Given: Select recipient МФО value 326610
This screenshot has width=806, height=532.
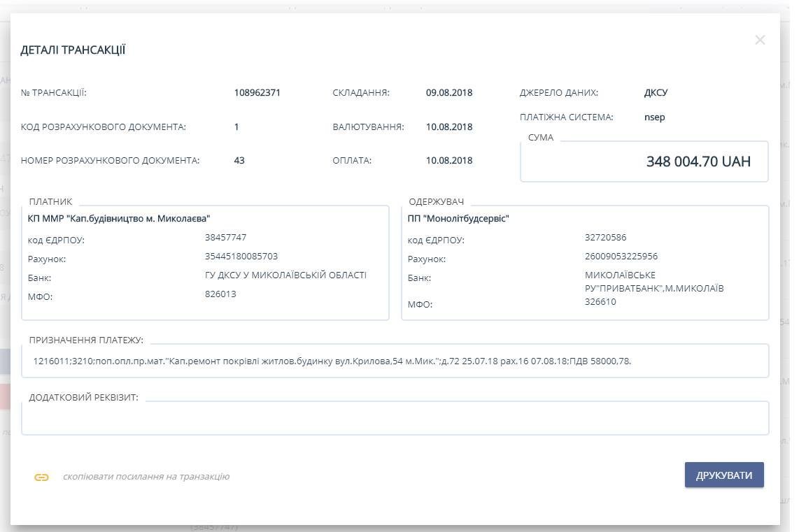Looking at the screenshot, I should click(600, 301).
